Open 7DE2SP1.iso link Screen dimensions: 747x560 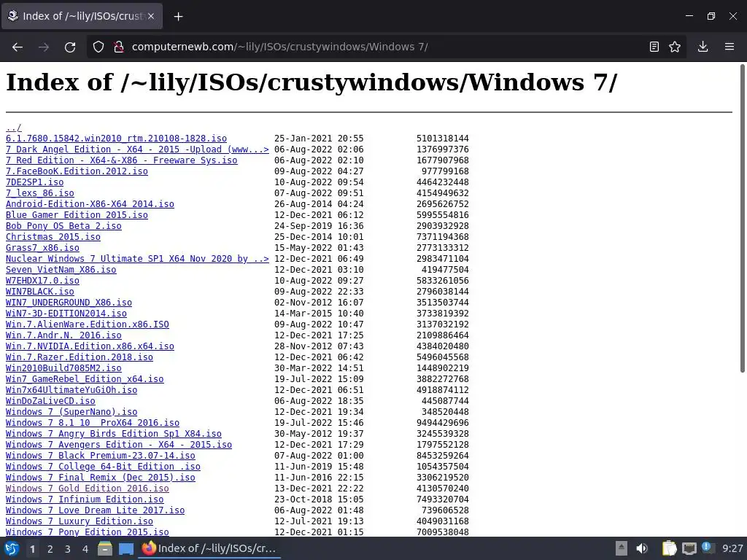coord(35,182)
